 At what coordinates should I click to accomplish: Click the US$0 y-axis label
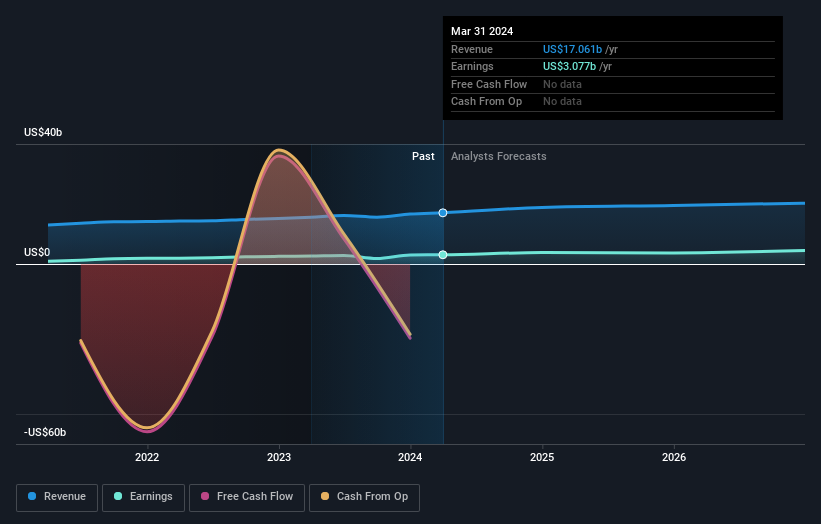37,252
